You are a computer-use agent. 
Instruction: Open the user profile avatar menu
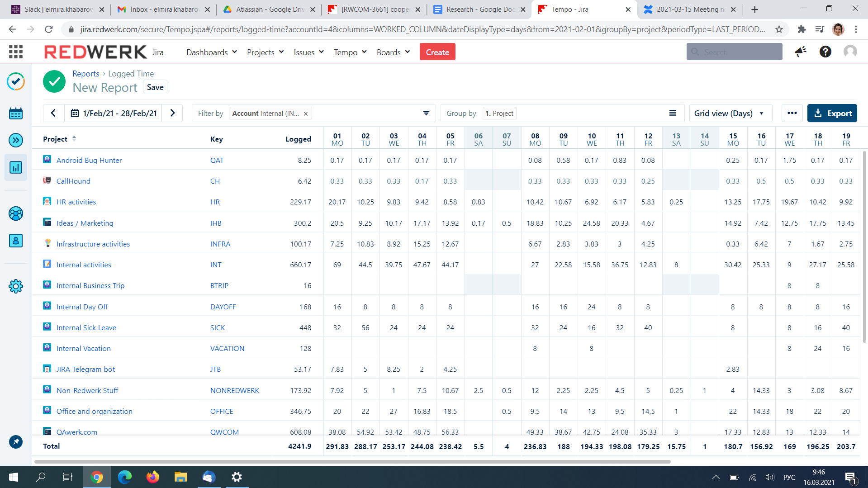click(x=850, y=52)
